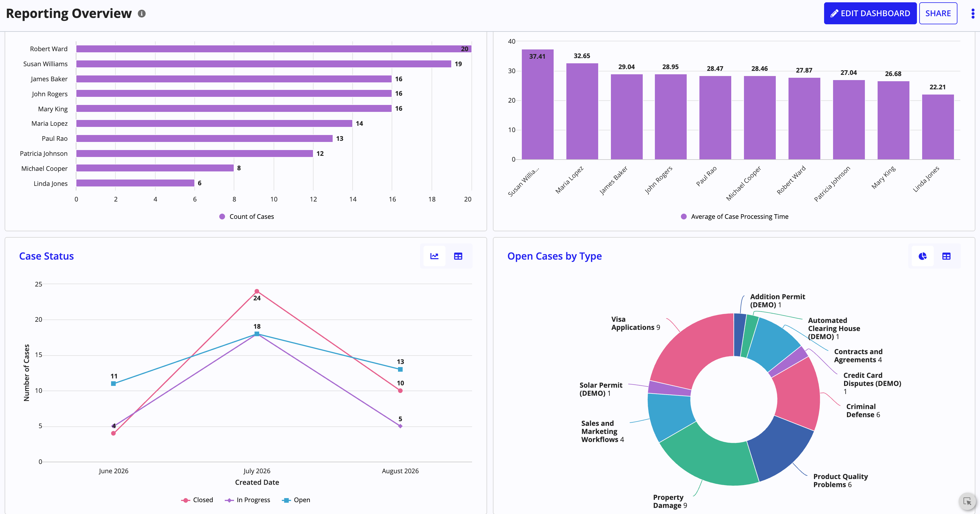This screenshot has height=514, width=980.
Task: Click the Created Date axis title
Action: [257, 482]
